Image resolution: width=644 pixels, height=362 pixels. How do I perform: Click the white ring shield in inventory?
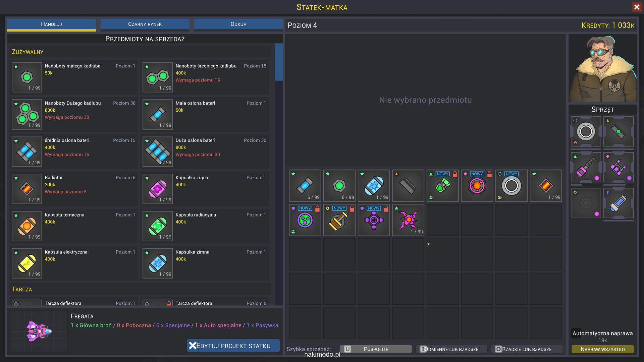click(x=511, y=185)
